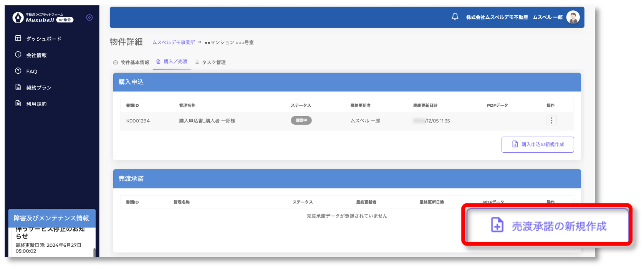This screenshot has height=269, width=644.
Task: Click the maintenance notice scrollbar
Action: [x=94, y=252]
